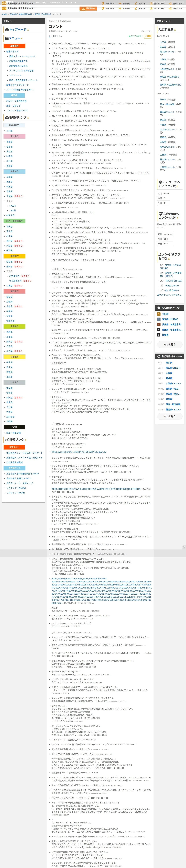Open 閉店・撤去店舗用テンプレート link
The height and width of the screenshot is (868, 186).
(x=23, y=80)
